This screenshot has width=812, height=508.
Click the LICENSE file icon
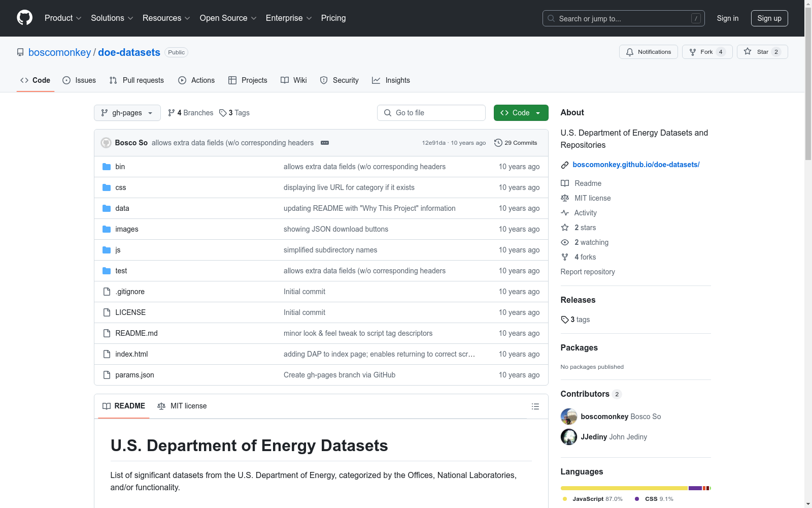[107, 312]
